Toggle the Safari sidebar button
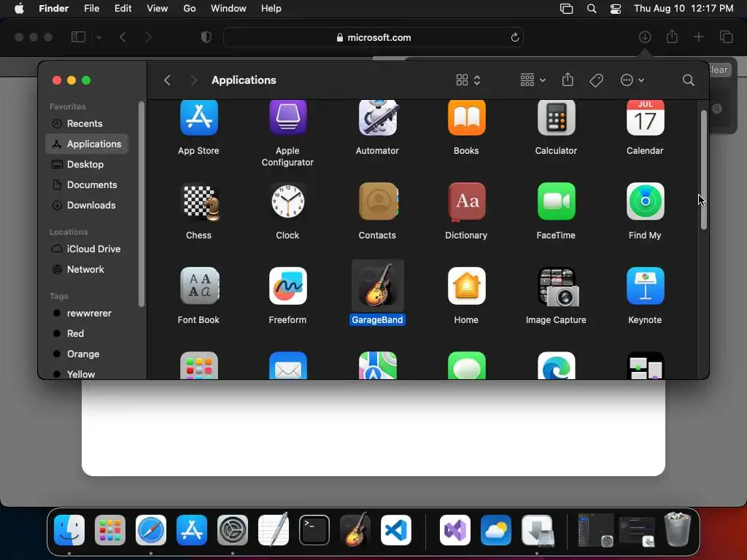Viewport: 747px width, 560px height. (78, 37)
